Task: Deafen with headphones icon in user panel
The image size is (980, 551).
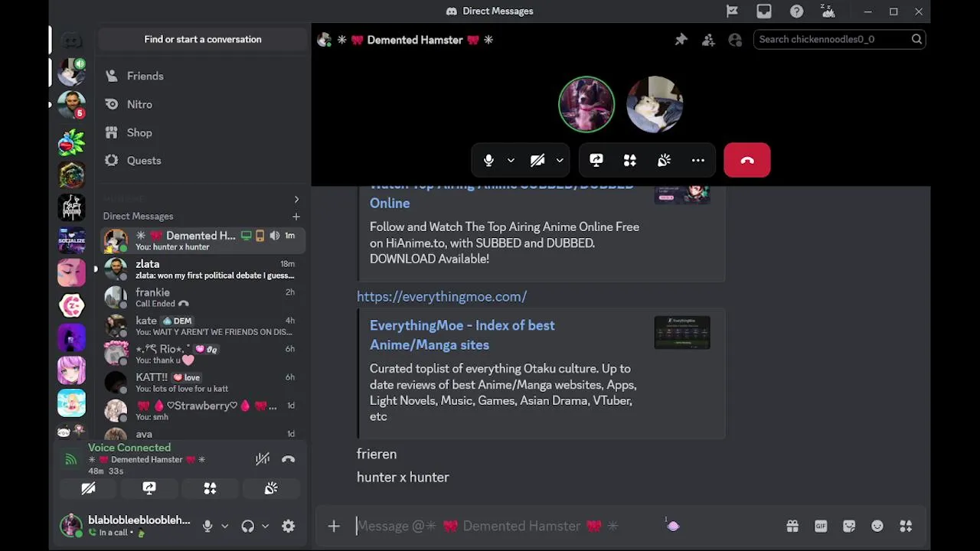Action: [247, 526]
